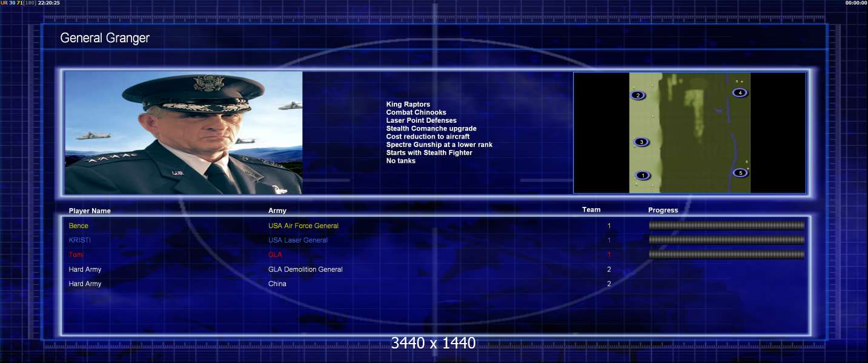Click Tomi's loading progress bar
The height and width of the screenshot is (363, 868).
point(726,255)
